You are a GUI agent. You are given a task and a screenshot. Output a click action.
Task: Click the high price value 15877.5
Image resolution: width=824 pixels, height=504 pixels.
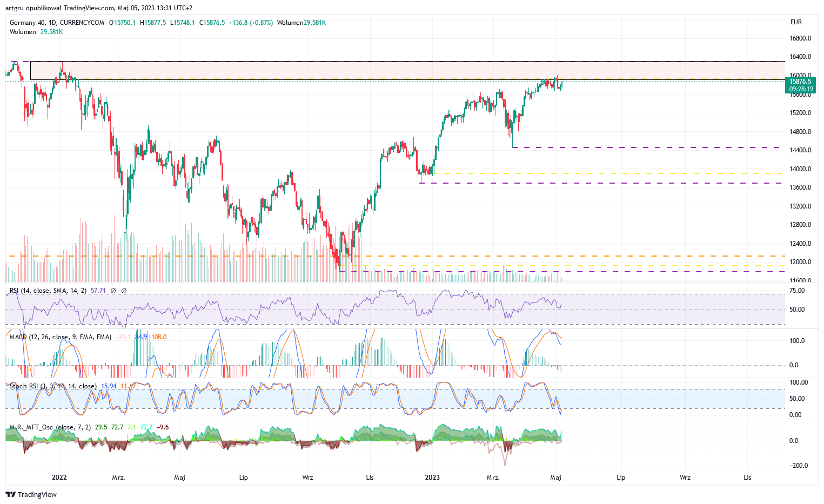tap(155, 23)
